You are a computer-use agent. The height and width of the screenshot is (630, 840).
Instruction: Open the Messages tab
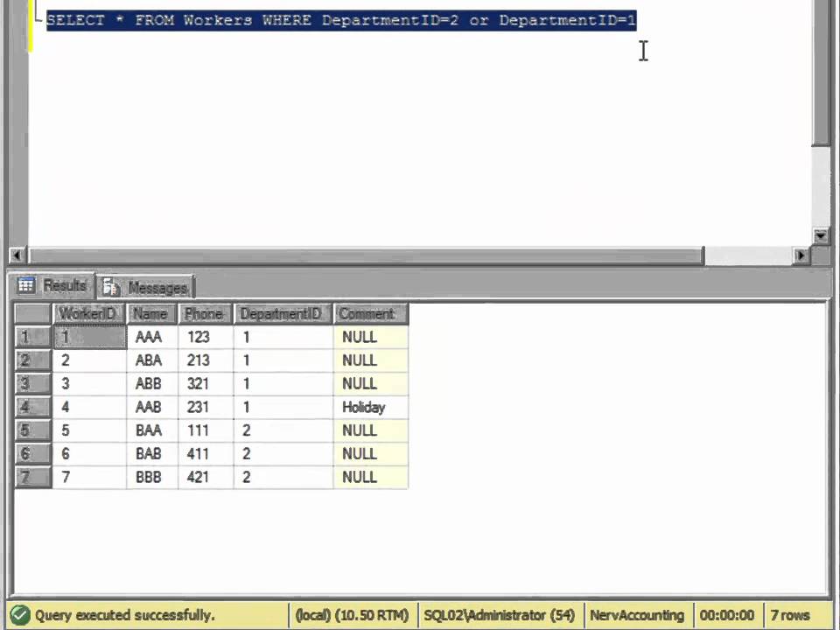[145, 288]
